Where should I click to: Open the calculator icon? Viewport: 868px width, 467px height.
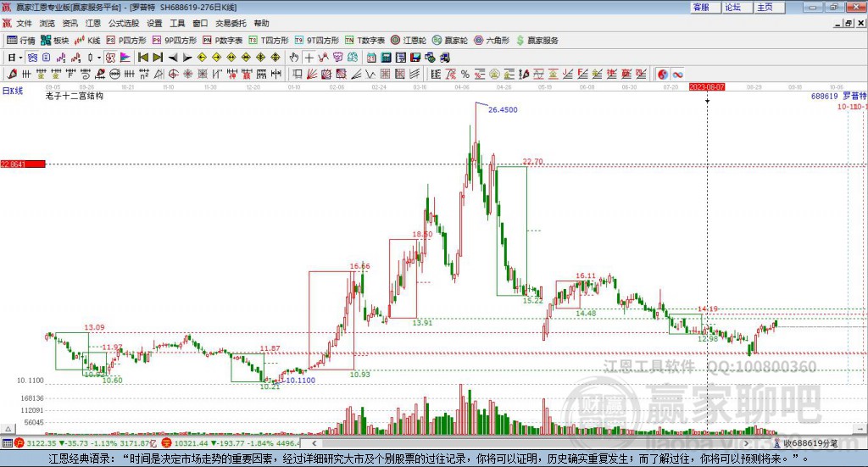point(386,58)
